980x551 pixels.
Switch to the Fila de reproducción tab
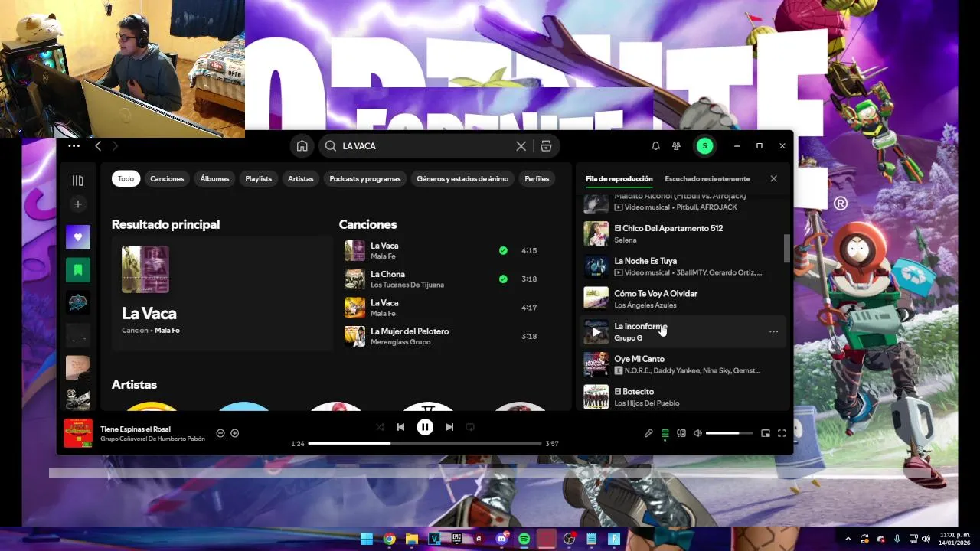tap(619, 179)
